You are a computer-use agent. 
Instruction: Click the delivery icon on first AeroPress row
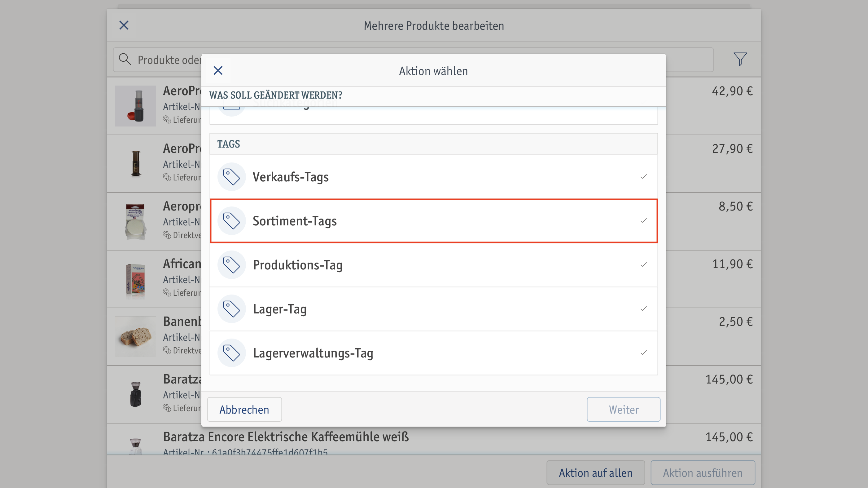(167, 119)
